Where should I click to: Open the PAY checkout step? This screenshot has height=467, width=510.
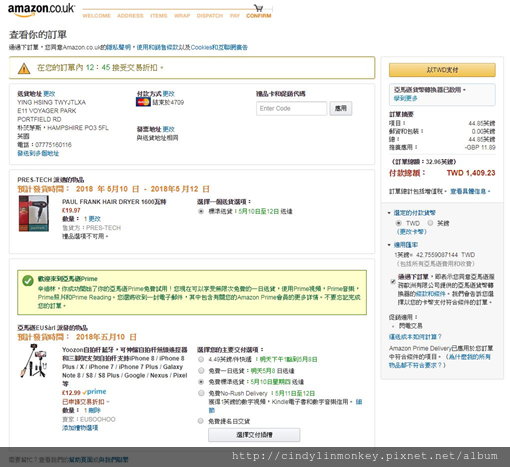pos(235,16)
